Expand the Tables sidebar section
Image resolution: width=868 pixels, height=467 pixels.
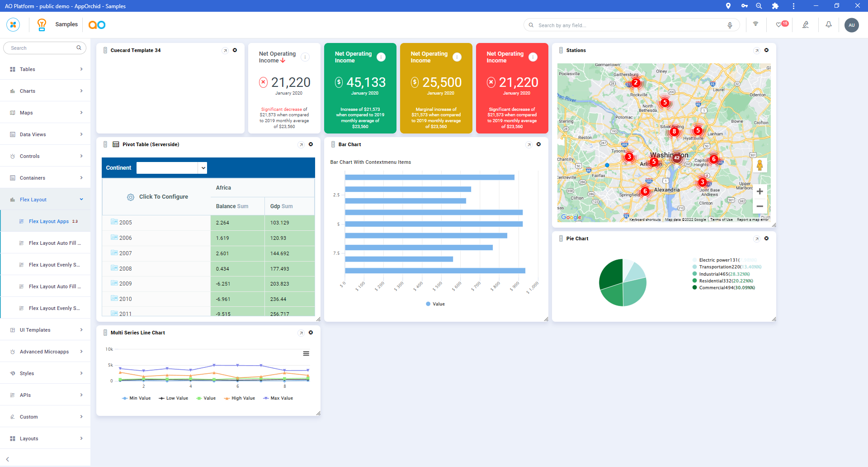coord(45,69)
